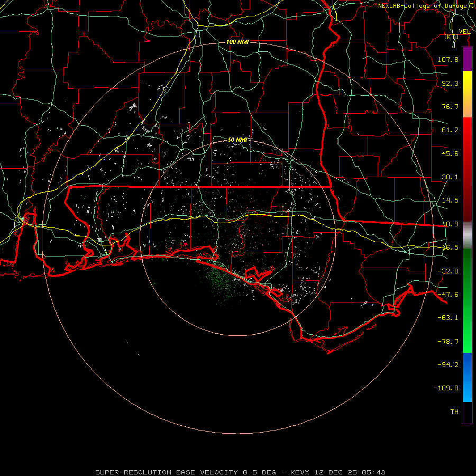Click the 76.7 velocity scale value
Viewport: 476px width, 476px height.
(x=450, y=106)
